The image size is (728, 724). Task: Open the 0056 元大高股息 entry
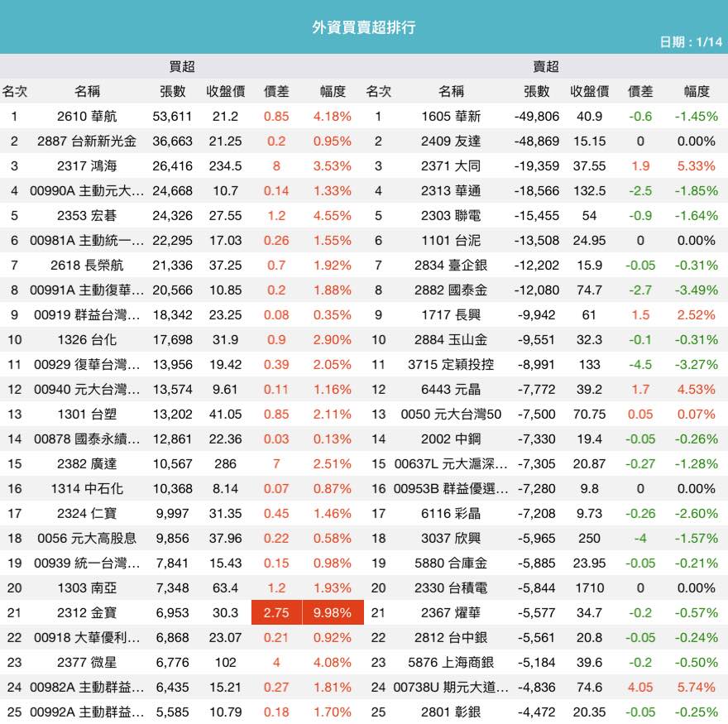87,538
